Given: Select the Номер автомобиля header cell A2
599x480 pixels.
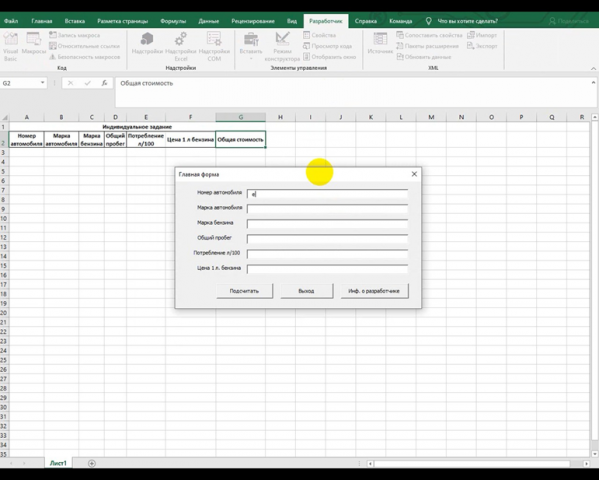Looking at the screenshot, I should click(26, 139).
